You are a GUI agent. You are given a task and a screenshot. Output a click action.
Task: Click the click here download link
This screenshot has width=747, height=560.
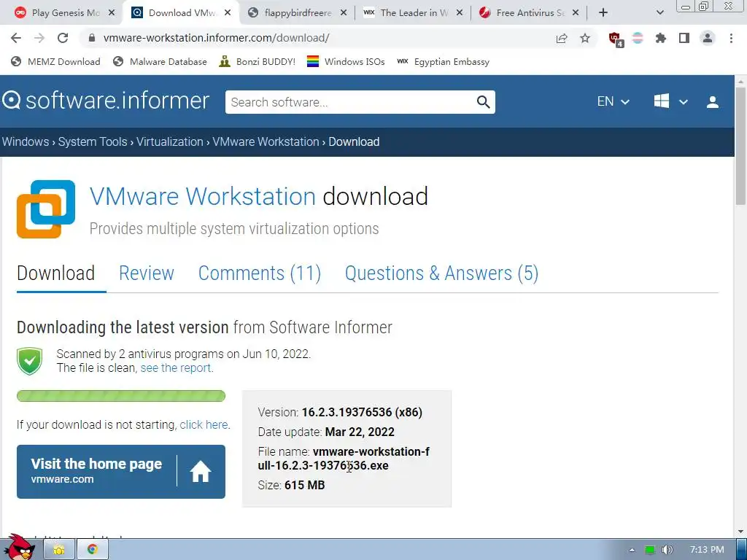click(204, 425)
